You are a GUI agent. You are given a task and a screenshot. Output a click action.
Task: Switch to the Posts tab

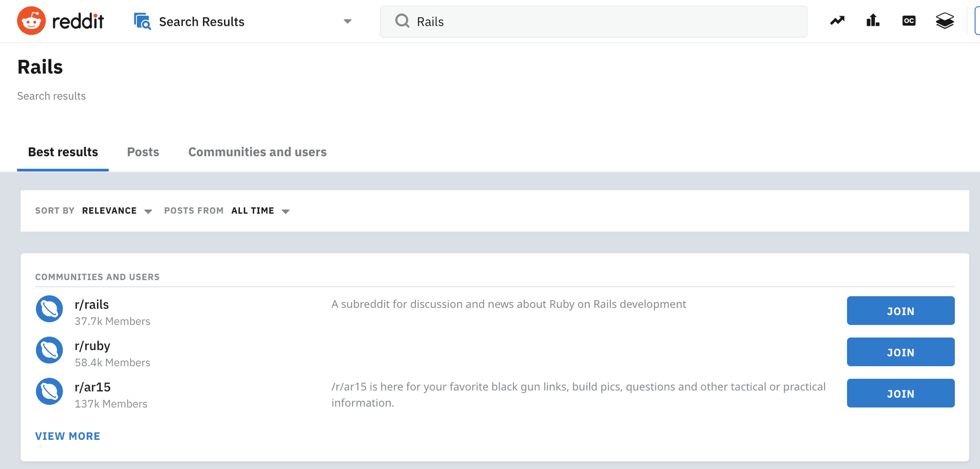point(143,152)
